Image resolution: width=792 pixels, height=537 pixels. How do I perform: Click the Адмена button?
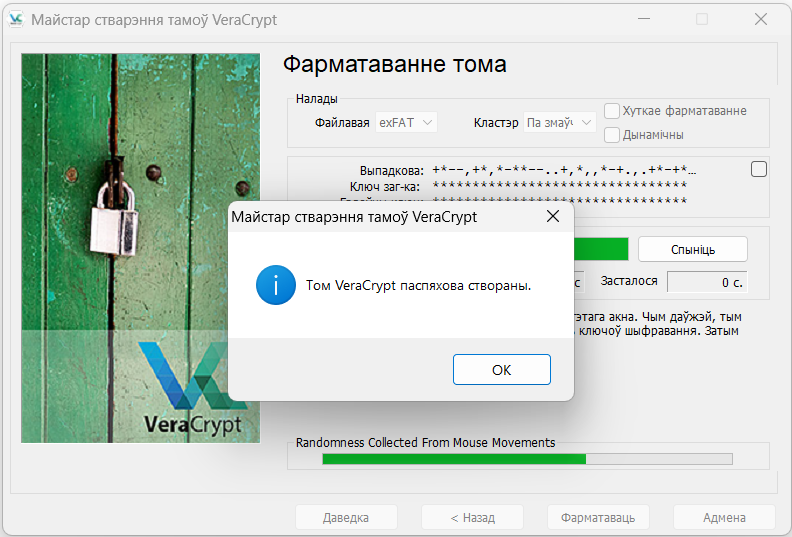point(724,517)
